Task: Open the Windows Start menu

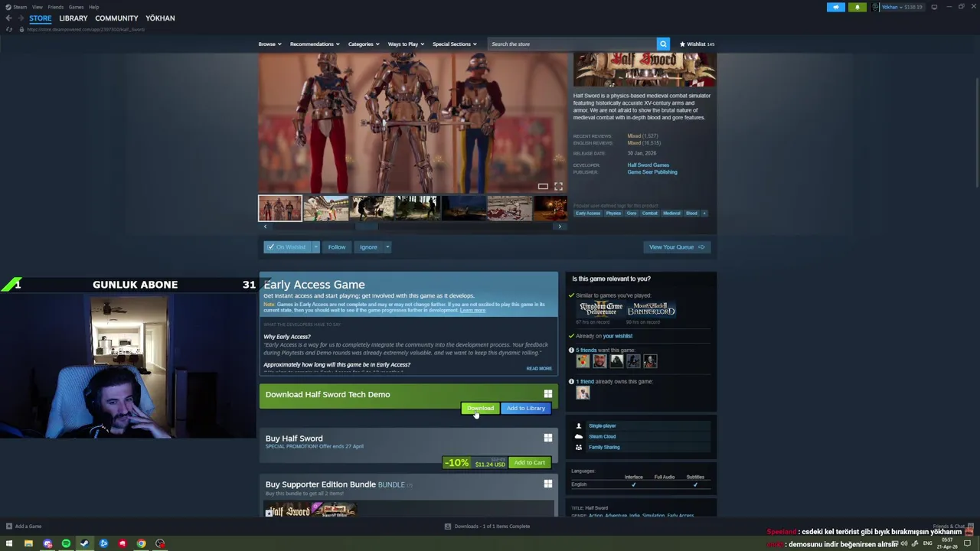Action: [10, 543]
